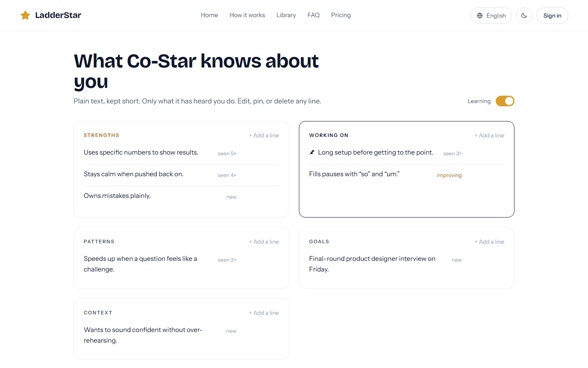Select the 'Fills pauses with so and um' line
Screen dimensions: 588x368
tap(354, 174)
